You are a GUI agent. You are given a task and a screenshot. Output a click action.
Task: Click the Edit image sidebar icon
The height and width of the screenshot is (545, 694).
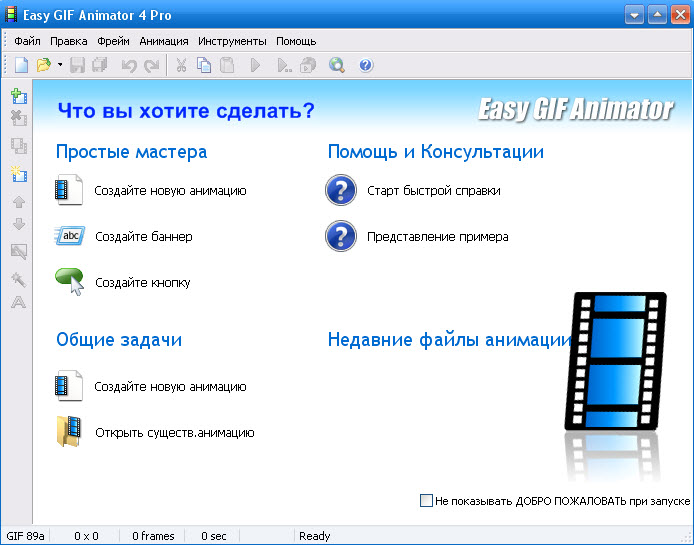click(x=19, y=251)
